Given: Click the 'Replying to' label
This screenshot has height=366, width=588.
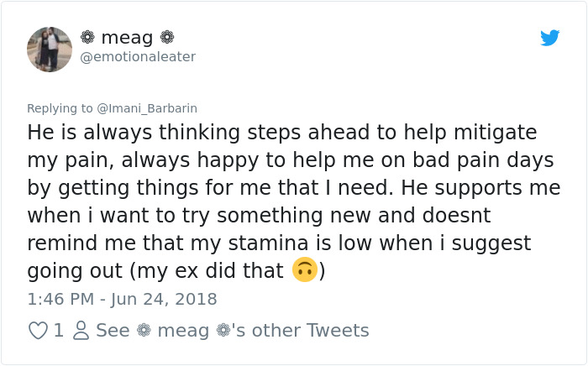Looking at the screenshot, I should coord(60,108).
